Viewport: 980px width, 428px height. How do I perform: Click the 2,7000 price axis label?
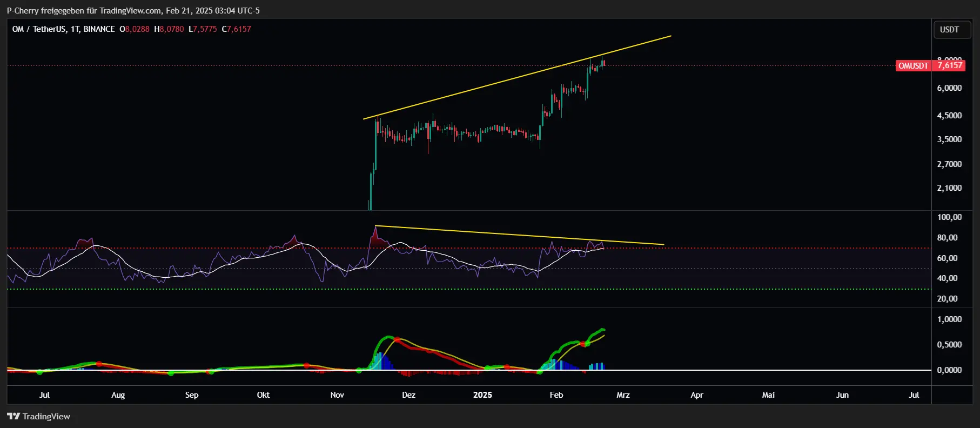(949, 164)
